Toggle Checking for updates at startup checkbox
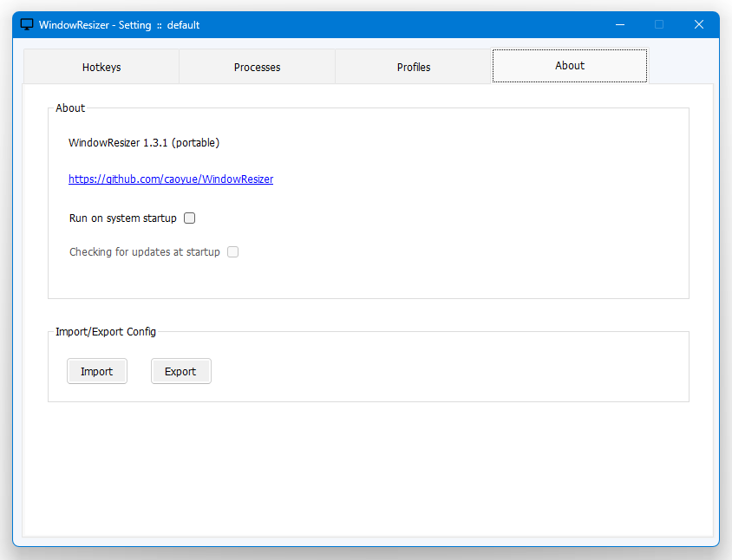The width and height of the screenshot is (732, 560). 233,252
